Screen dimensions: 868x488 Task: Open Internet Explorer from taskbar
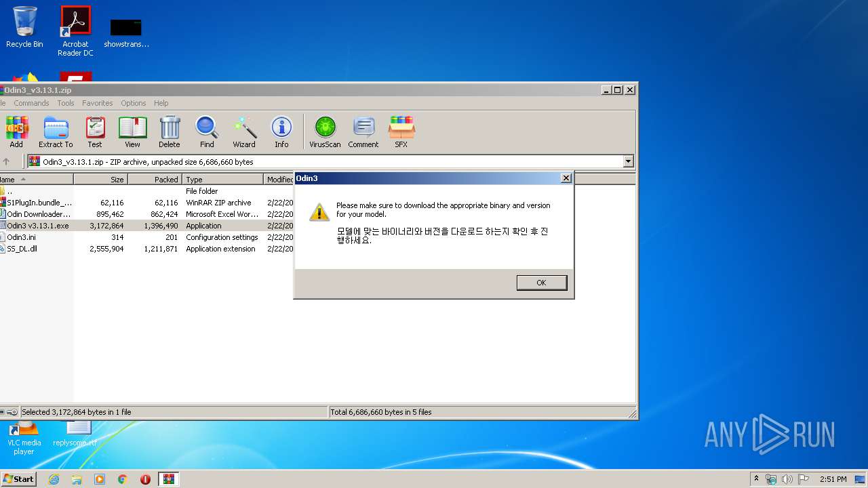tap(54, 479)
